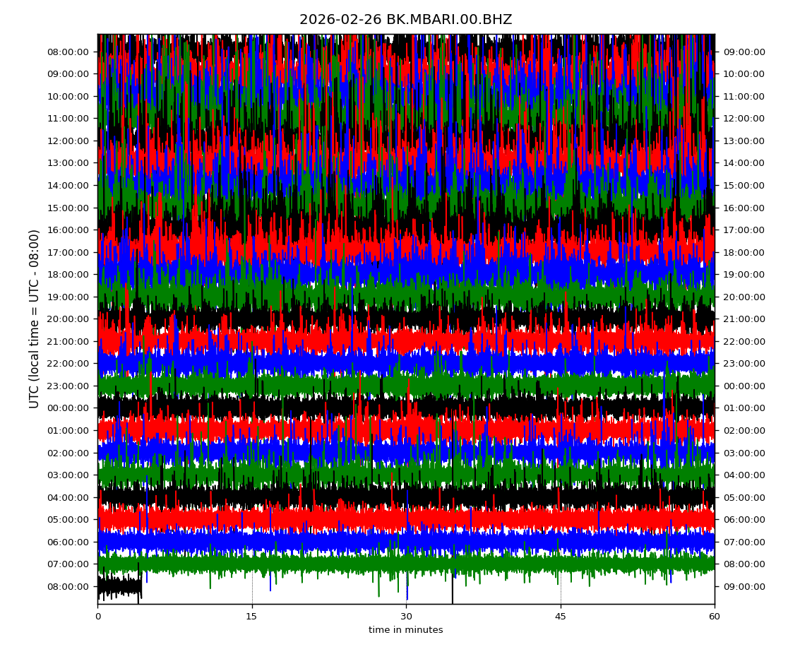
Task: Click the 23:00:00 label on left axis
Action: [69, 386]
